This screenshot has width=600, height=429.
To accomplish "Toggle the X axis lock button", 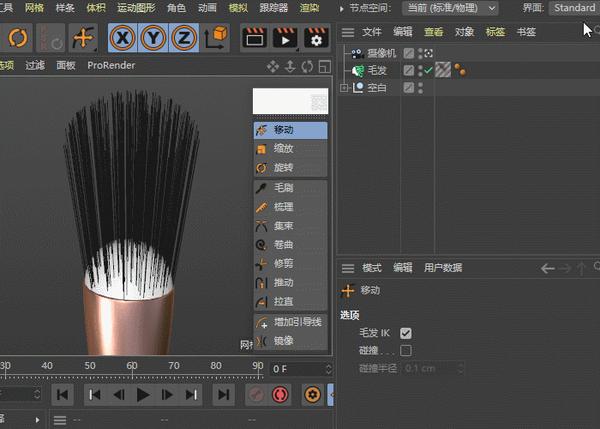I will (123, 39).
